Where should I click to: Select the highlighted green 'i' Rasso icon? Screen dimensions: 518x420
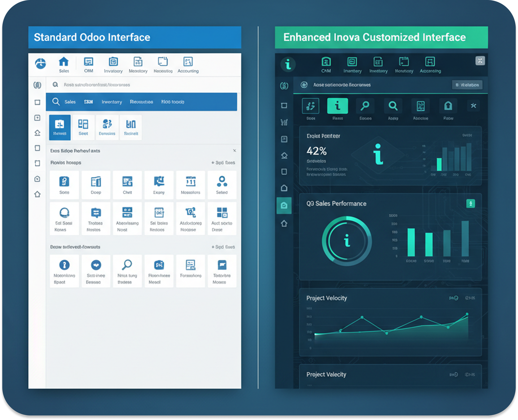[337, 106]
